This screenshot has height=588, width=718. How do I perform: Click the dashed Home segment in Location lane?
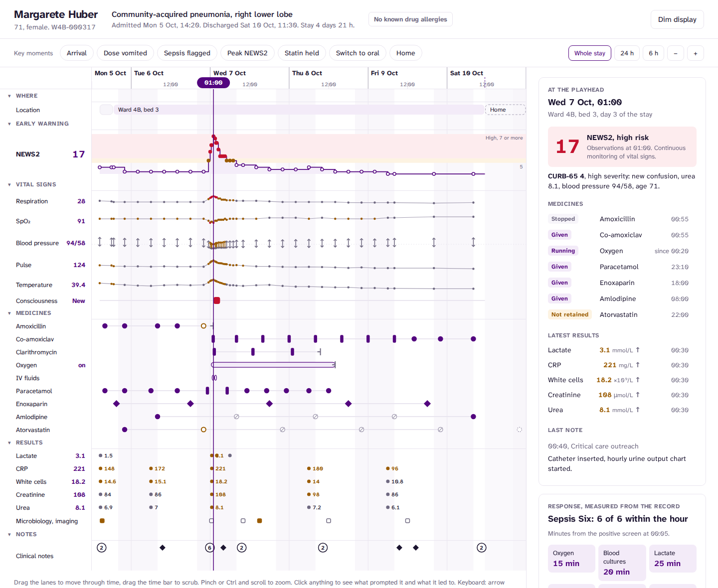tap(506, 110)
